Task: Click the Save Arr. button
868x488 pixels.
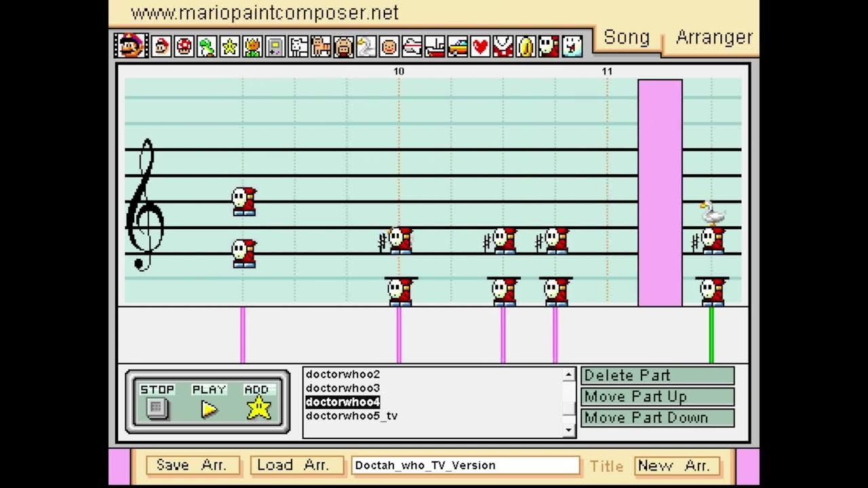Action: [x=193, y=466]
